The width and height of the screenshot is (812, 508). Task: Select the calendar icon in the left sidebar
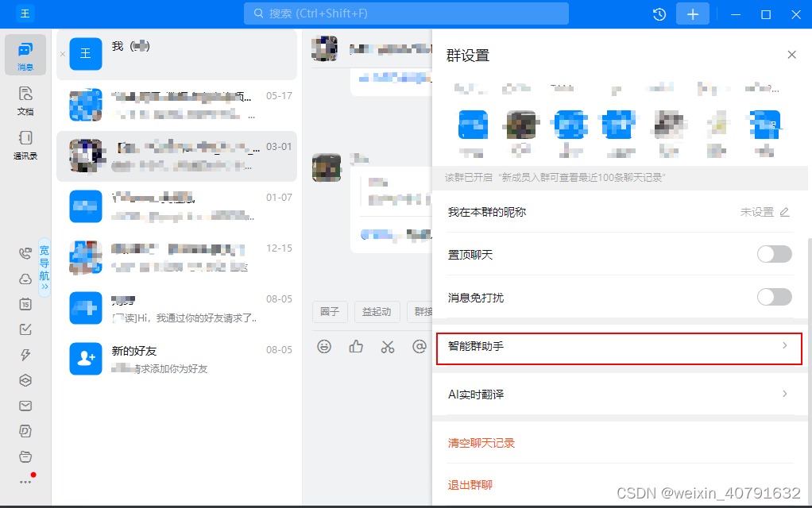pyautogui.click(x=25, y=304)
